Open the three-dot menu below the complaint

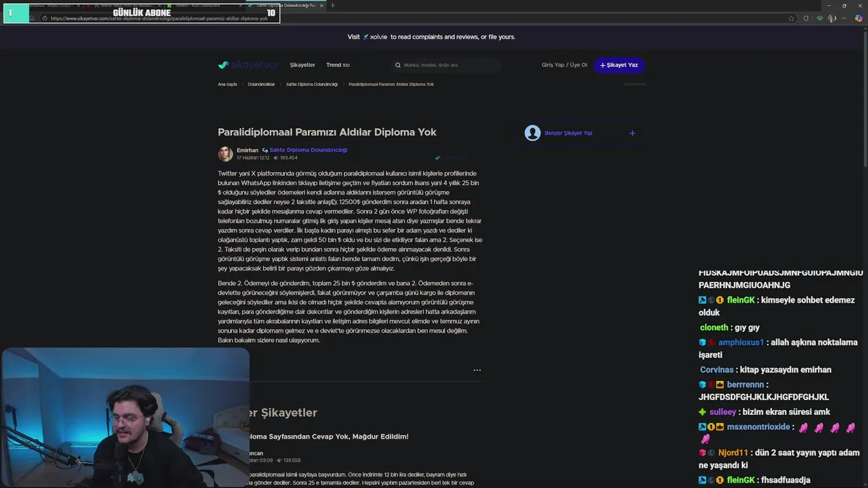coord(477,370)
